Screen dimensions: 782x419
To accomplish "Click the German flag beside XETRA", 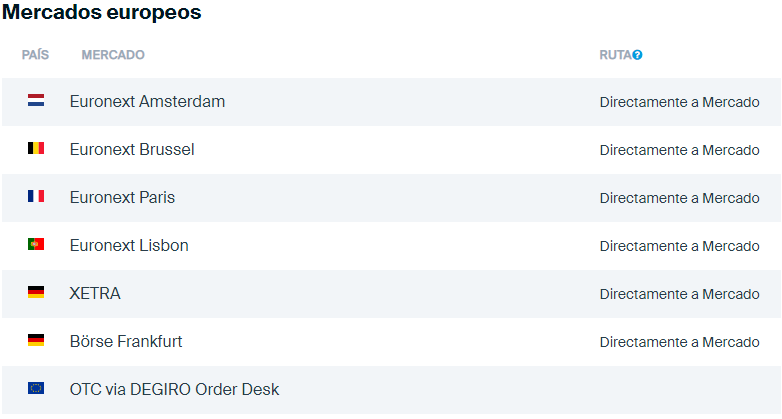I will (36, 293).
